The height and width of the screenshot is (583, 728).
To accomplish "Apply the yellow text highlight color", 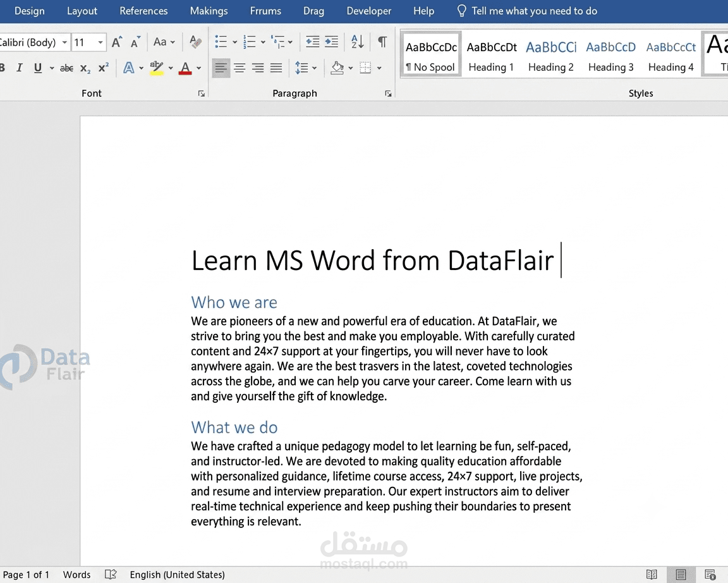I will (157, 68).
